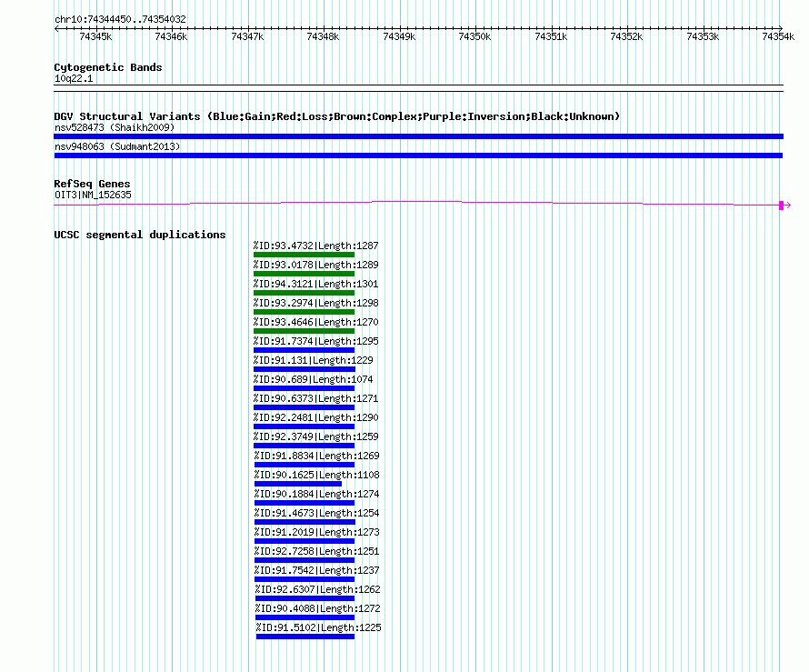Select the OIT3|NM_152635 gene label
809x672 pixels.
pos(93,195)
